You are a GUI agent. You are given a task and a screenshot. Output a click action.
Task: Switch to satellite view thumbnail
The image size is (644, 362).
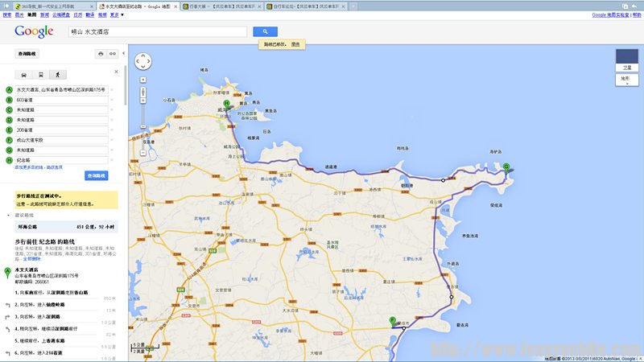point(626,61)
